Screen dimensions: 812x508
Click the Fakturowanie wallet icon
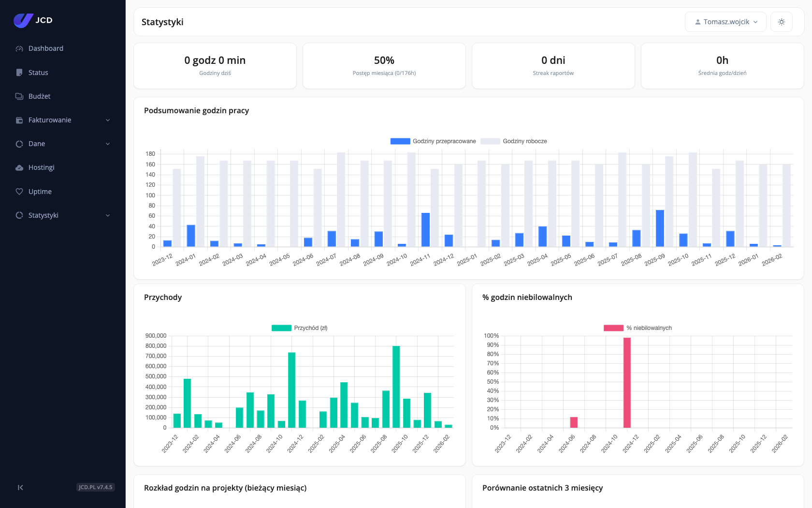(x=19, y=120)
